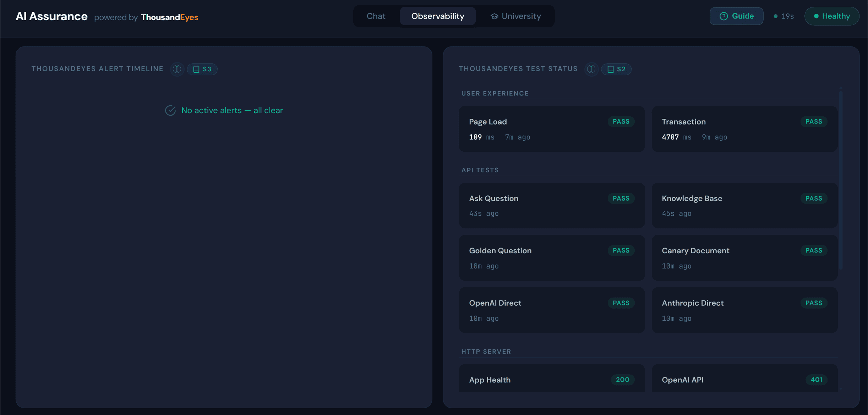Select the OpenAI API 401 test card
Viewport: 868px width, 415px height.
(744, 380)
